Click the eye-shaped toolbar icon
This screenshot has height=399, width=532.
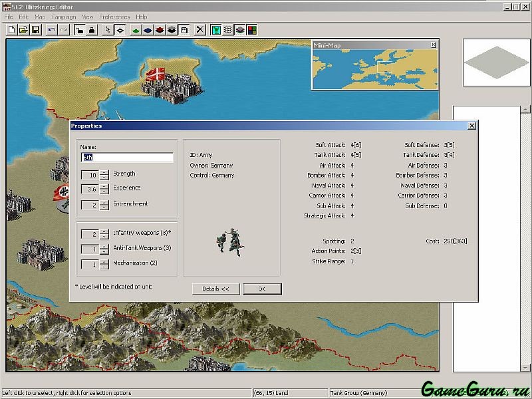(x=120, y=30)
